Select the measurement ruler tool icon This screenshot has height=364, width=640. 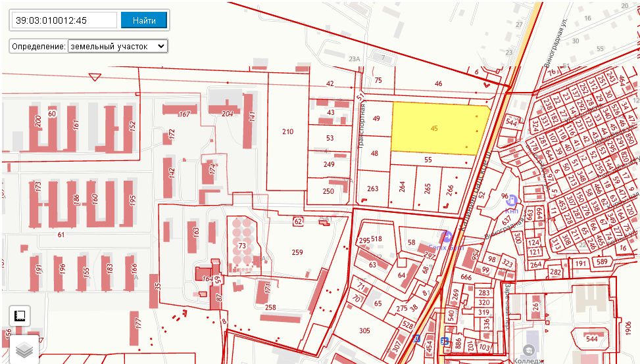20,315
